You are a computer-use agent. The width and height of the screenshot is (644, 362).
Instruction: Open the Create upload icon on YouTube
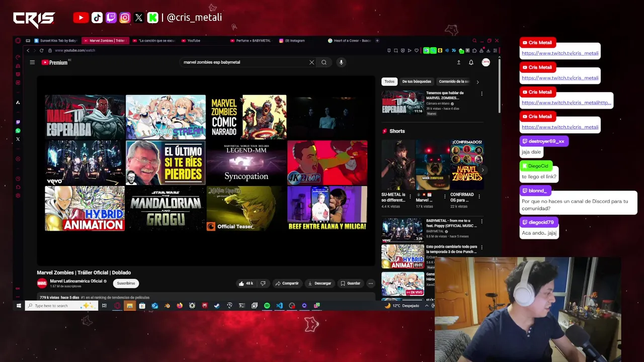458,62
